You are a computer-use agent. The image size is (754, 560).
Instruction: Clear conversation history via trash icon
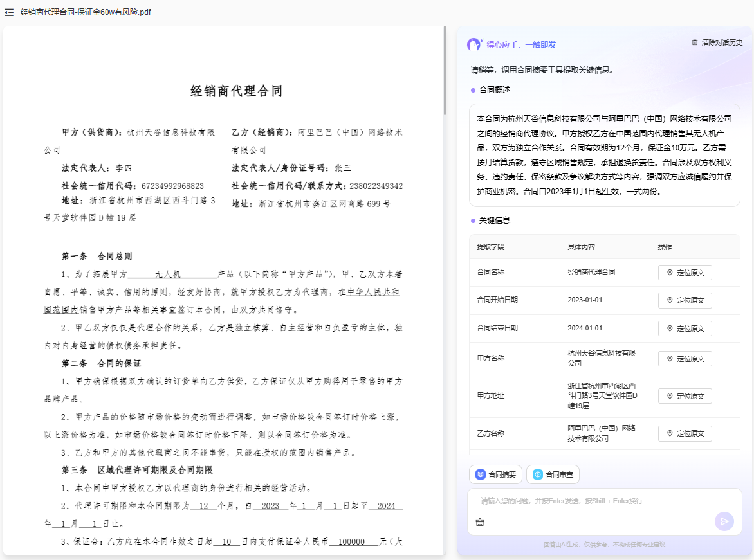coord(694,42)
